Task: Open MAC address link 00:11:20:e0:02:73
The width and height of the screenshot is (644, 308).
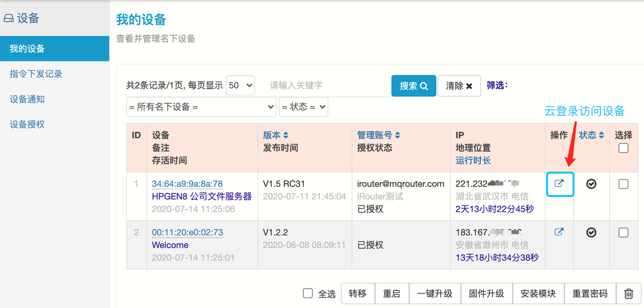Action: click(x=187, y=233)
